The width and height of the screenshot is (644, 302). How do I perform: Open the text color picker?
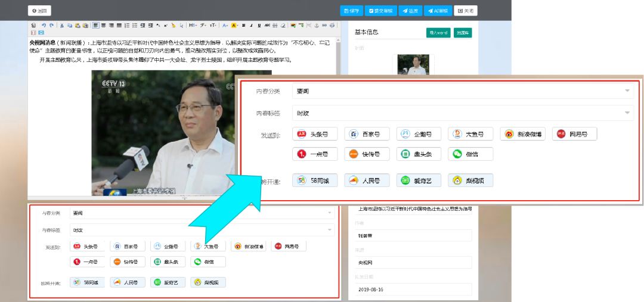click(225, 26)
